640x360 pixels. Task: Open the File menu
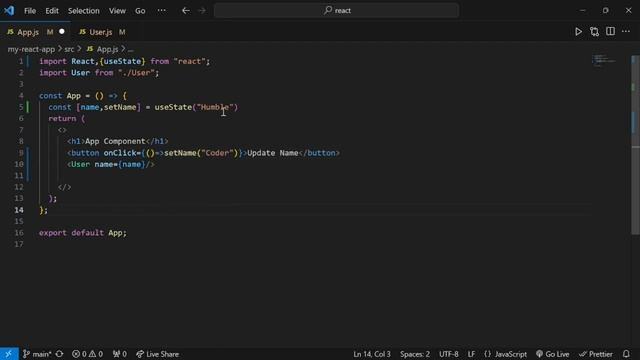(x=30, y=11)
